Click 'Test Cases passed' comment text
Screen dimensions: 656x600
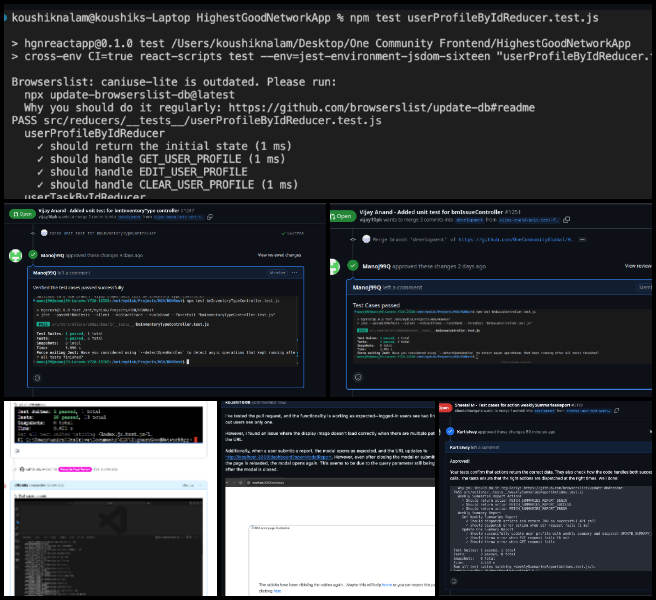coord(376,305)
